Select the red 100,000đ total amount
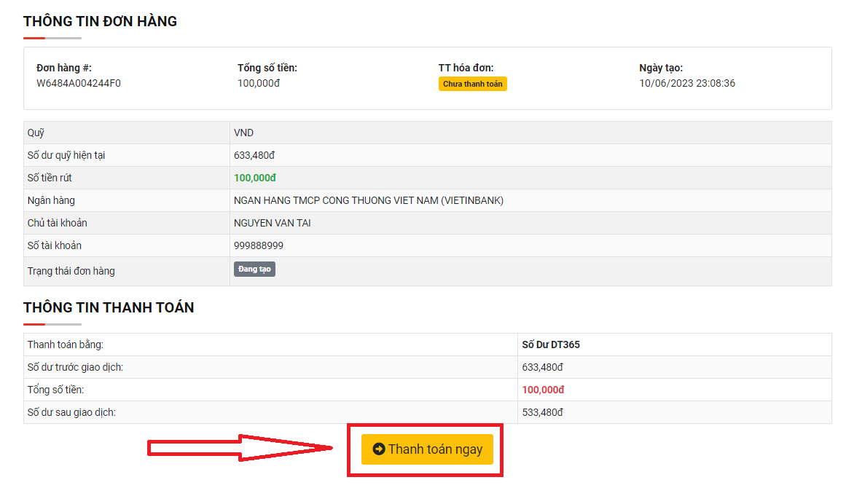 [x=543, y=390]
